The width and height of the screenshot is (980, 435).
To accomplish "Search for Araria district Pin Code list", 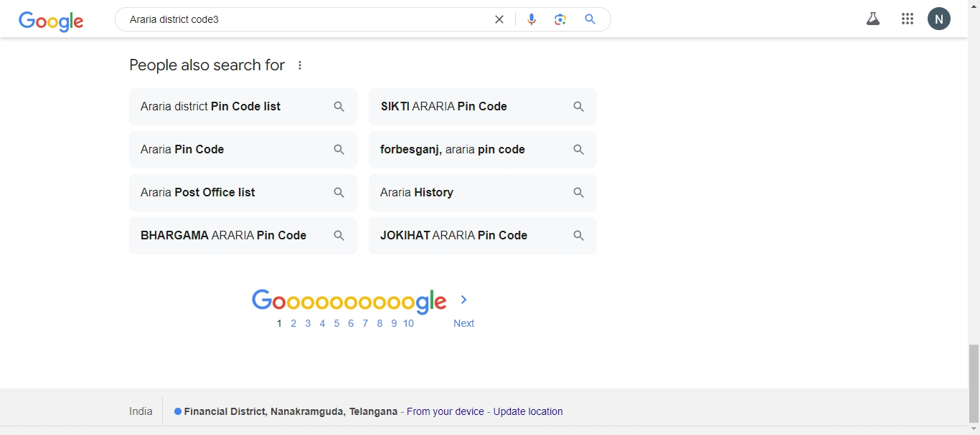I will (243, 107).
